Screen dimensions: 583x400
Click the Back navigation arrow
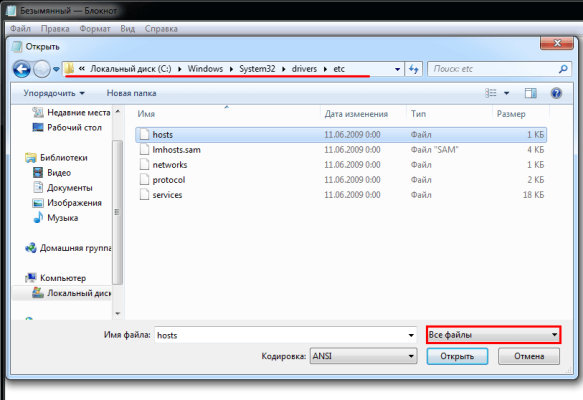pos(22,69)
